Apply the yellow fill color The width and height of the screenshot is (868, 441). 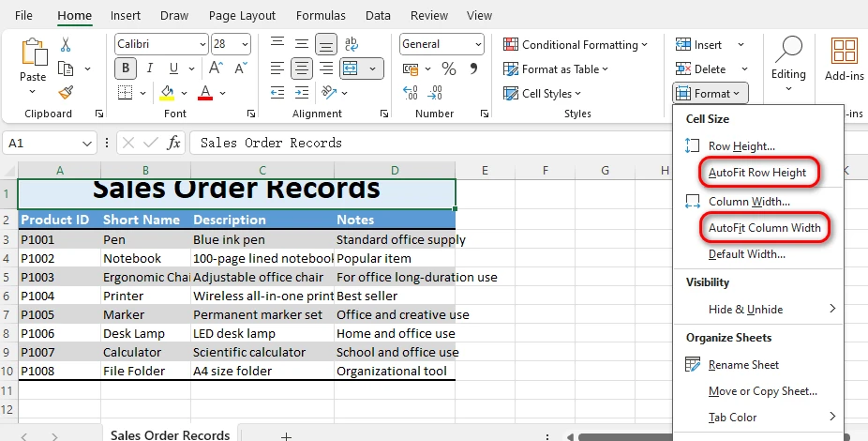coord(167,93)
